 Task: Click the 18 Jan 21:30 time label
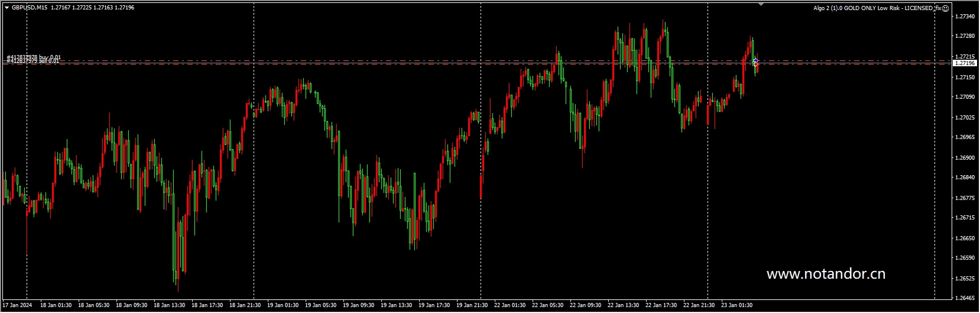click(245, 305)
